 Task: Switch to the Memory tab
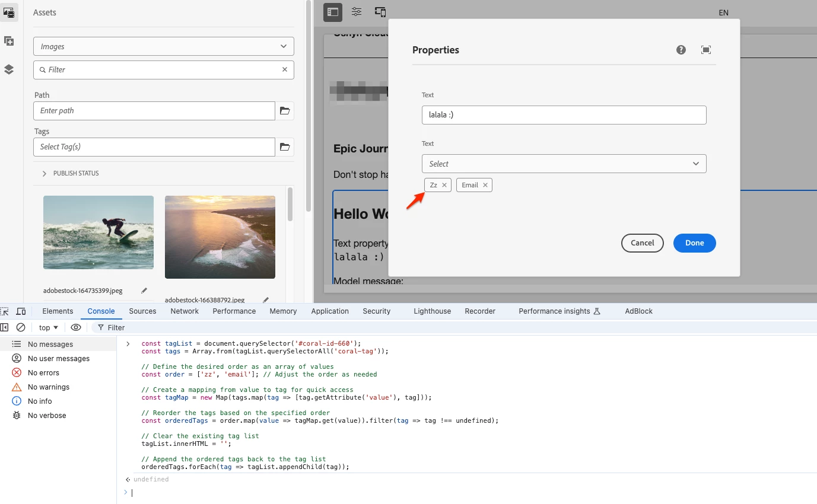[283, 311]
